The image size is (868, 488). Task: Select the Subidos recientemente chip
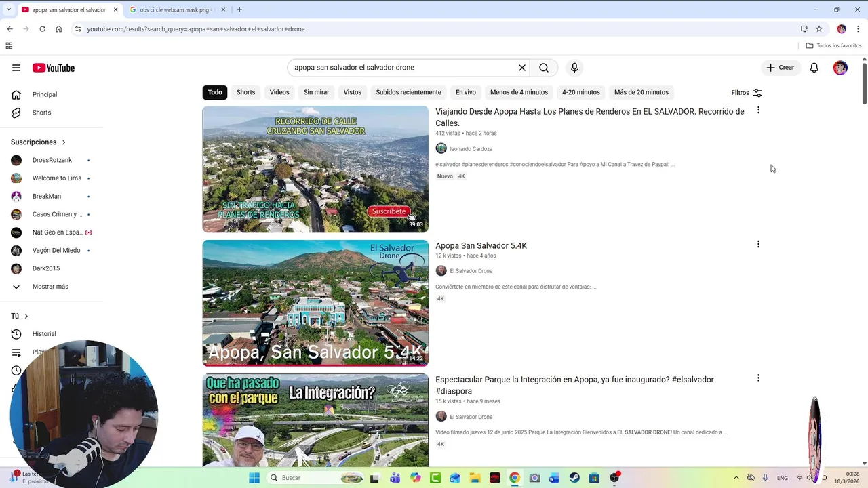coord(408,92)
